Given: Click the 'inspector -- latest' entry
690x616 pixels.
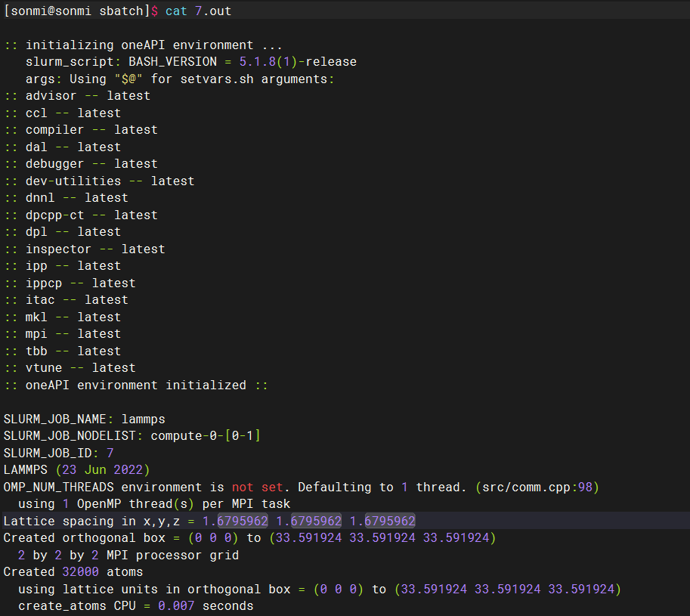Looking at the screenshot, I should pyautogui.click(x=95, y=249).
